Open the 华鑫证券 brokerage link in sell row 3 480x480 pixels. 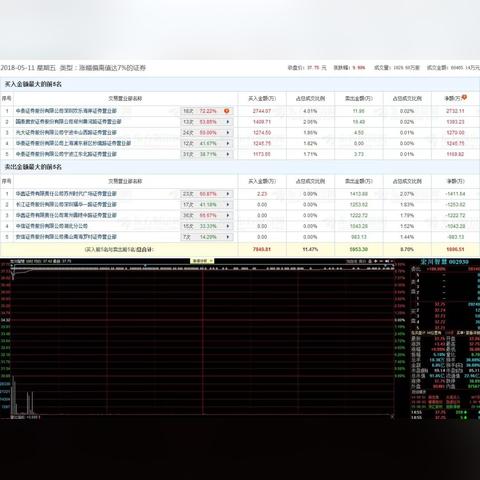(66, 215)
